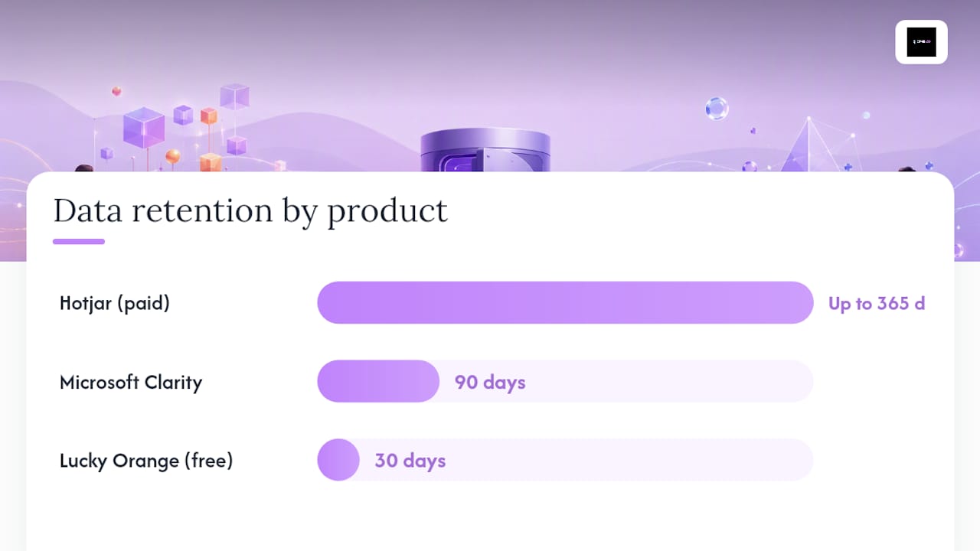This screenshot has width=980, height=551.
Task: Click the full-length Hotjar retention bar
Action: 565,303
